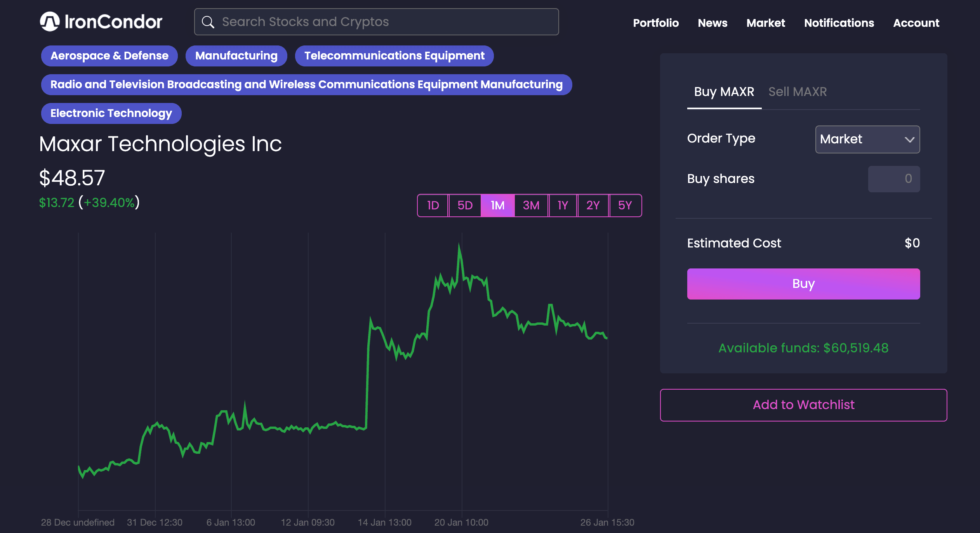Select the 3M time range
This screenshot has height=533, width=980.
point(531,206)
